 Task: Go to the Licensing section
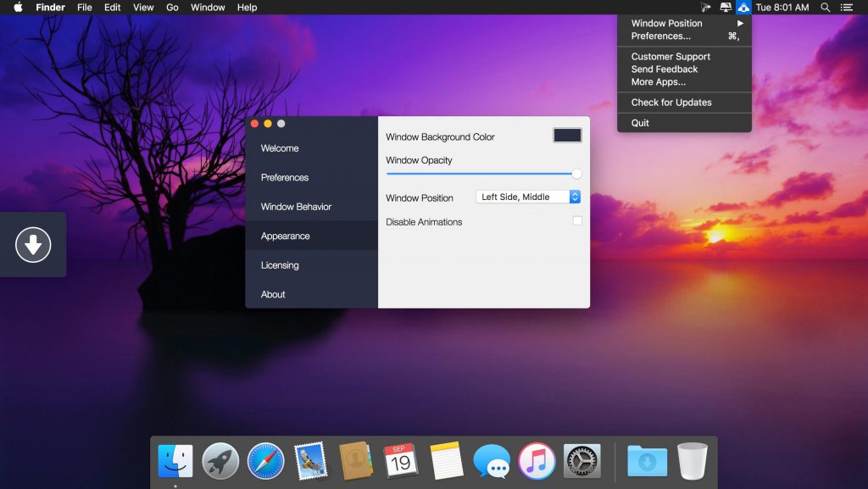(280, 265)
